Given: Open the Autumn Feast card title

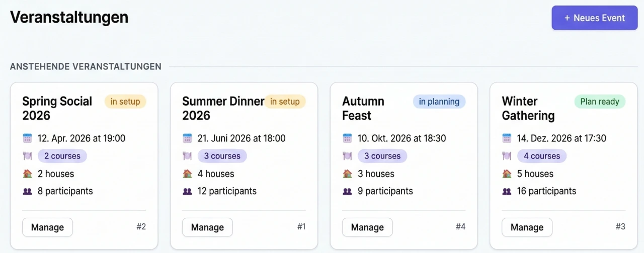Looking at the screenshot, I should point(363,108).
